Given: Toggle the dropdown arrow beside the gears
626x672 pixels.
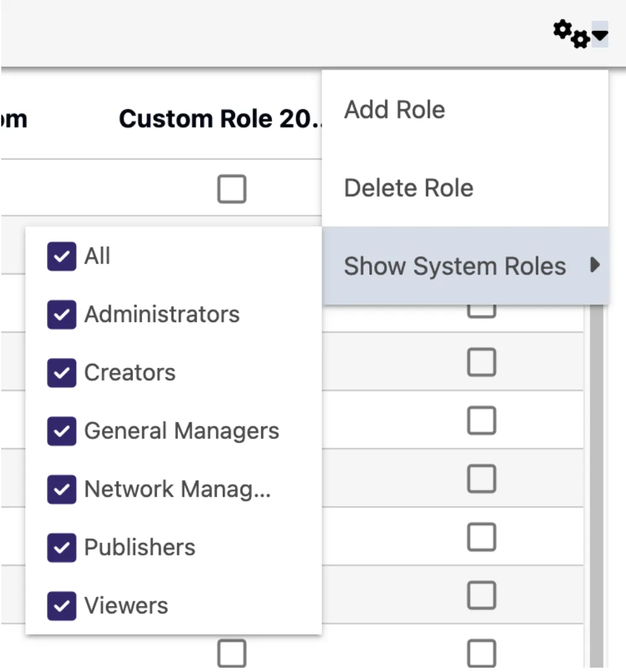Looking at the screenshot, I should point(600,35).
